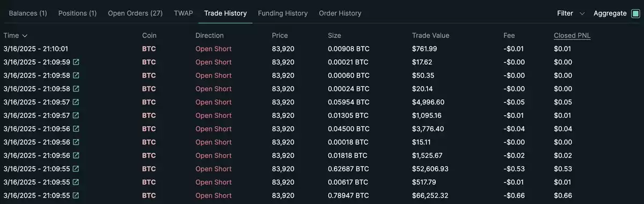The width and height of the screenshot is (644, 204).
Task: Open explorer link for 0.00060 BTC trade
Action: click(x=76, y=75)
